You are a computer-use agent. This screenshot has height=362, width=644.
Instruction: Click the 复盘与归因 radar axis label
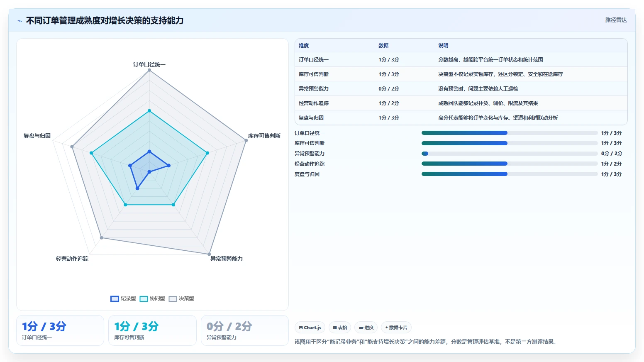click(37, 136)
